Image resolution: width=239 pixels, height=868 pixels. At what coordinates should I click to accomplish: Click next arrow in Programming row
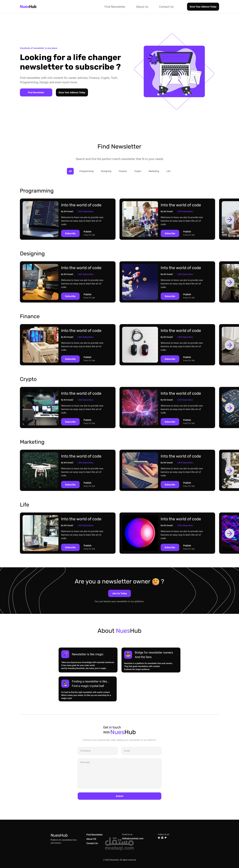230,219
